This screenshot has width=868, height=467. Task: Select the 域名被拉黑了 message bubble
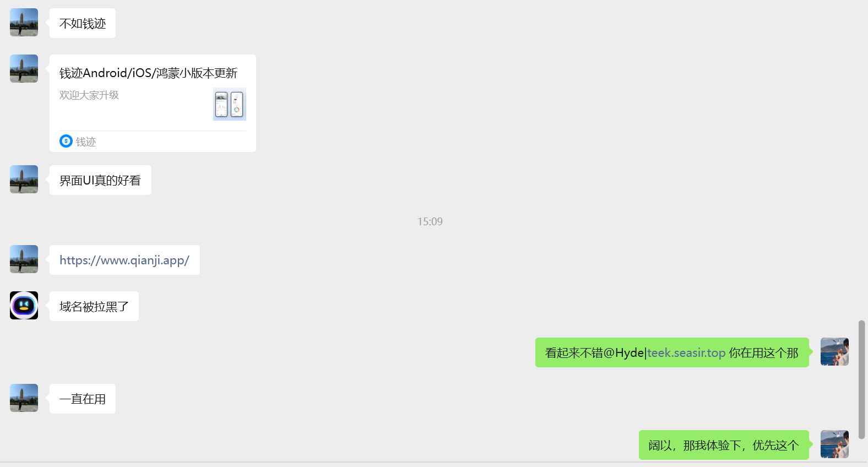tap(94, 306)
